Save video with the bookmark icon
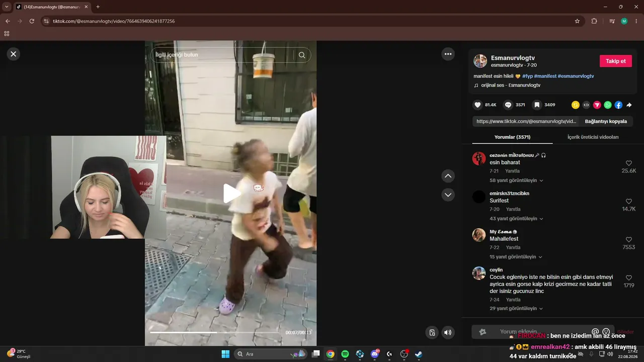Screen dimensions: 644x362 (x=537, y=105)
